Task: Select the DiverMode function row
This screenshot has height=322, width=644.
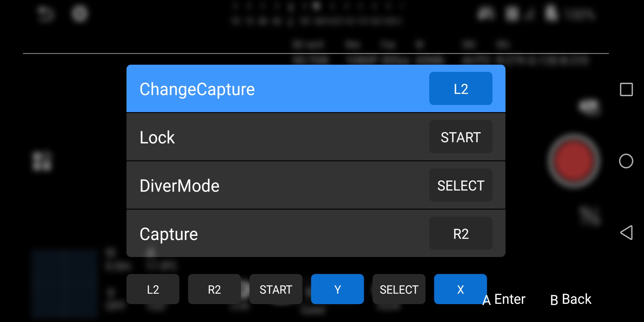Action: click(316, 185)
